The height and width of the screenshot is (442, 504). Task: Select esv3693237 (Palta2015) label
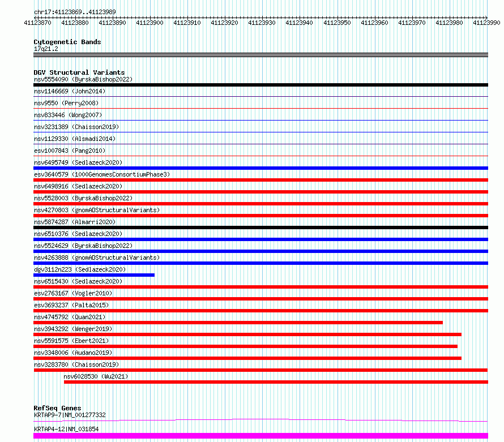71,305
